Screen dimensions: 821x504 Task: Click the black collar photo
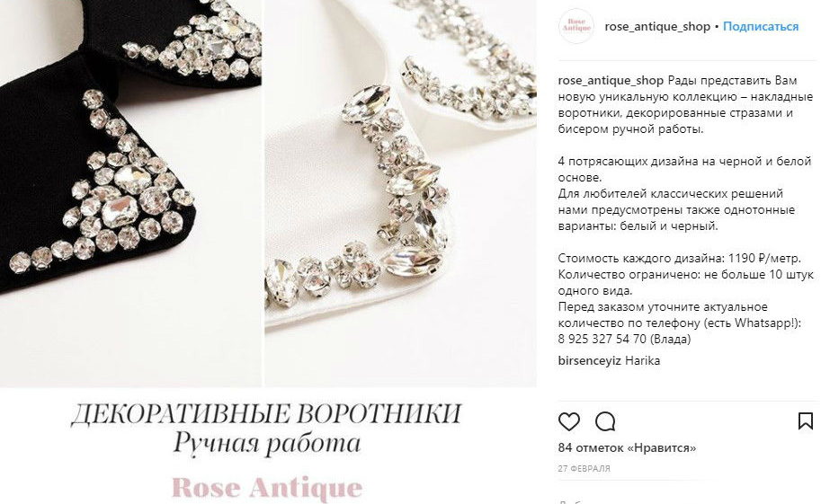coord(130,193)
